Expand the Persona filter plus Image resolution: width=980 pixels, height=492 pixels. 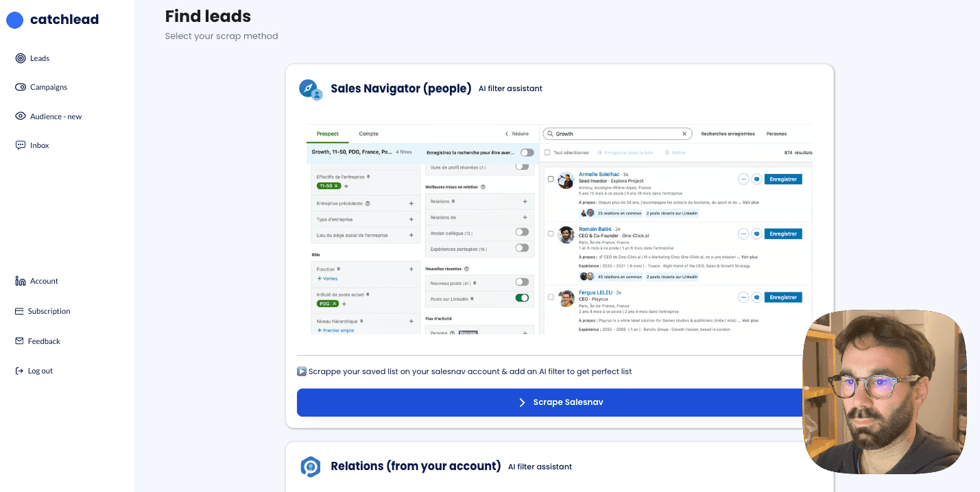pyautogui.click(x=525, y=333)
